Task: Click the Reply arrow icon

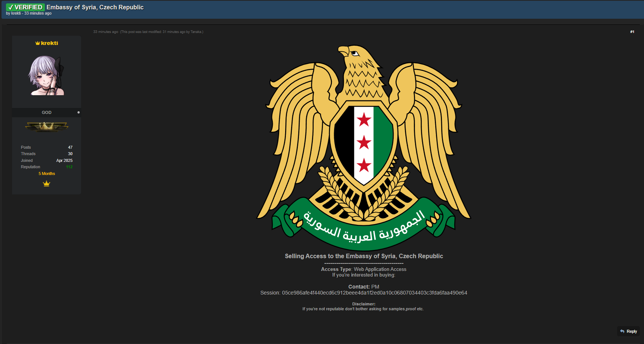Action: click(622, 331)
